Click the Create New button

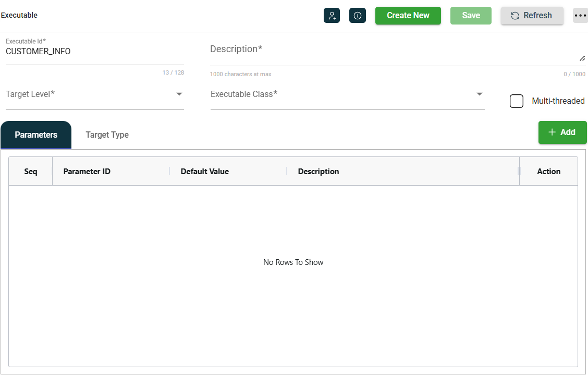(408, 16)
